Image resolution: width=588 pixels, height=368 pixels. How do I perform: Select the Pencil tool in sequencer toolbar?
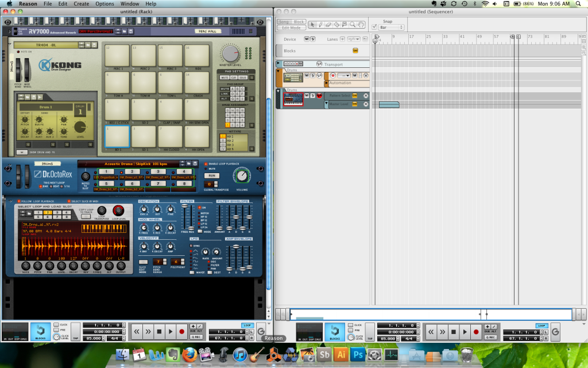point(320,25)
